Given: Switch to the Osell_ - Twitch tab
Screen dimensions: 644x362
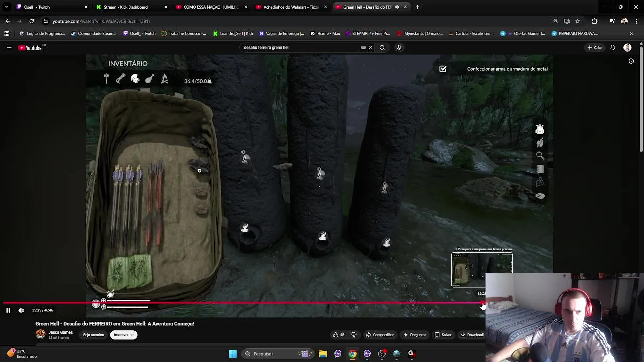Looking at the screenshot, I should (50, 7).
